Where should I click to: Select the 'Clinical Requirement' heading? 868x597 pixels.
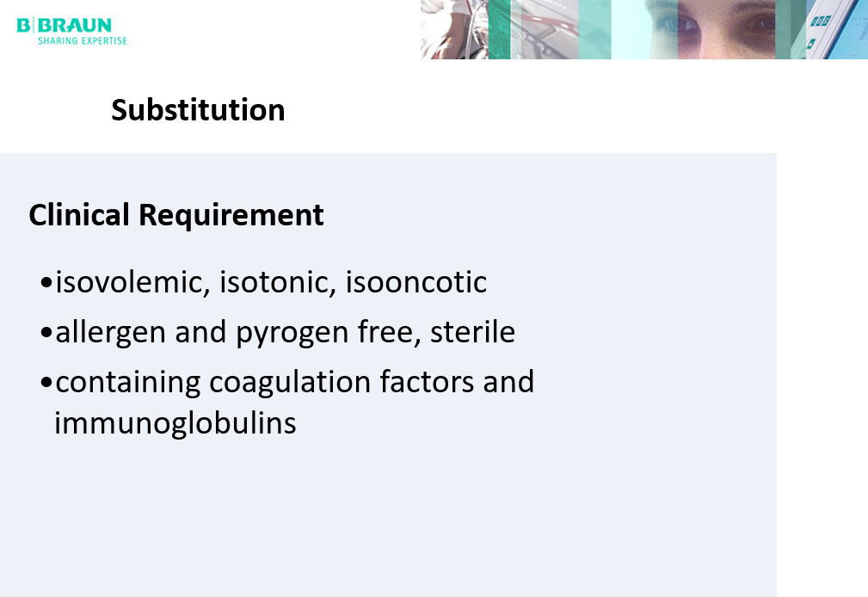coord(176,214)
